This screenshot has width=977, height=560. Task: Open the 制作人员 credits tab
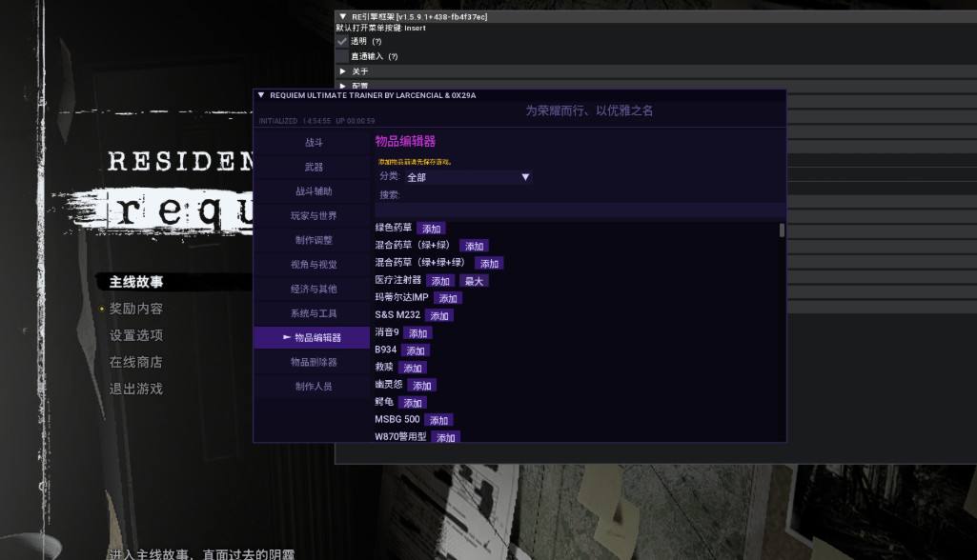(313, 387)
